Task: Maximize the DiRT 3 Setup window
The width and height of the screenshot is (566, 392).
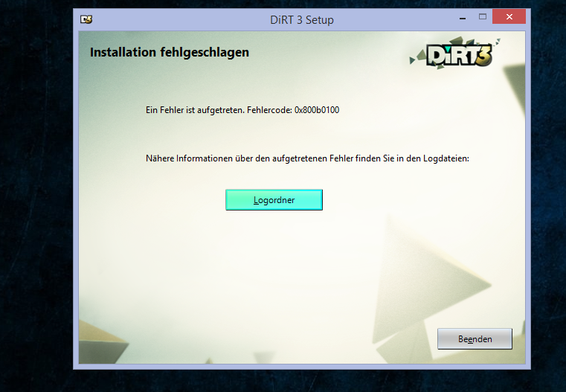Action: point(483,16)
